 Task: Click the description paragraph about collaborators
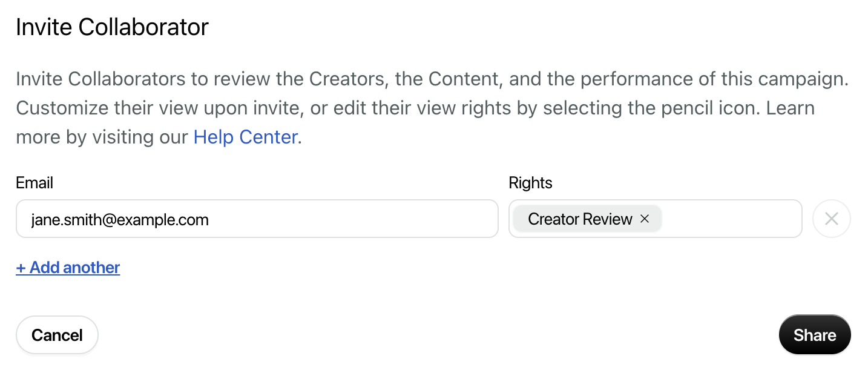[432, 108]
